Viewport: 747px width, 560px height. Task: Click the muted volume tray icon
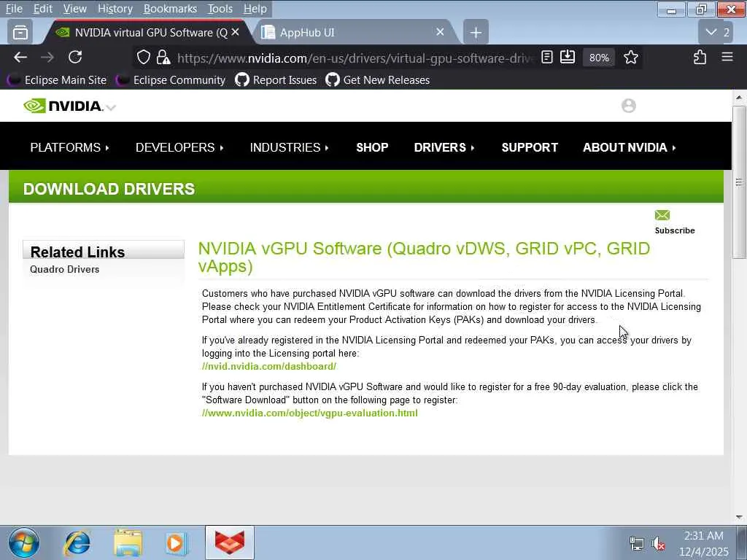658,543
